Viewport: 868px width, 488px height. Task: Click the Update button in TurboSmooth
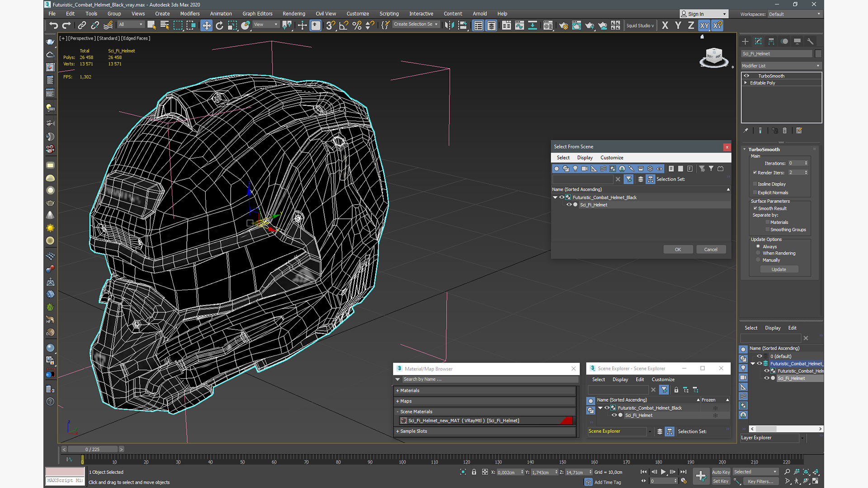pyautogui.click(x=778, y=269)
